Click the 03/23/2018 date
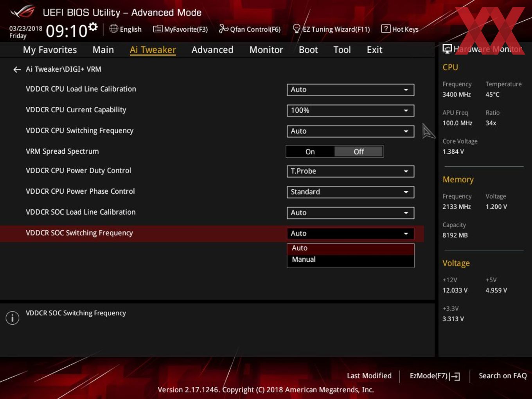Viewport: 532px width, 399px height. (26, 29)
